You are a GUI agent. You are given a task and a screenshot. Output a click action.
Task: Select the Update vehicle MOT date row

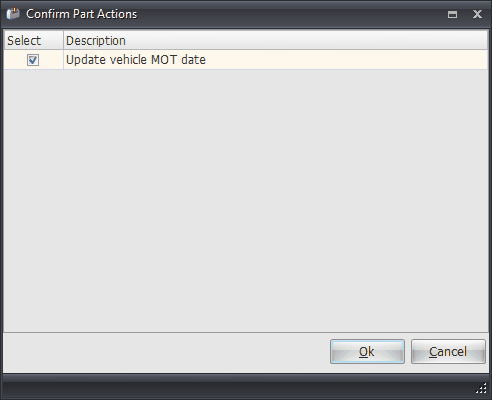coord(246,60)
